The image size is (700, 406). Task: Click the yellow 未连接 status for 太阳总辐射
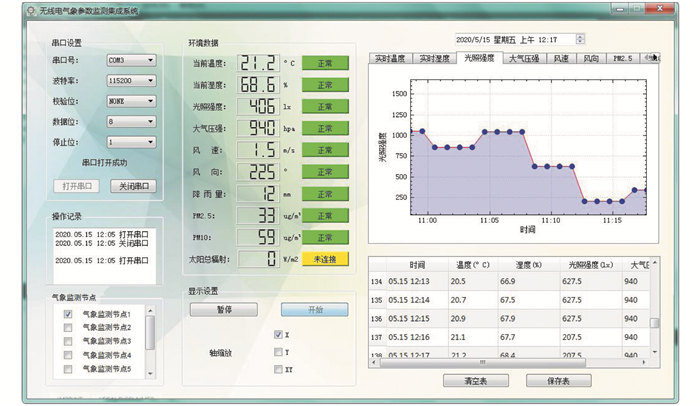(x=325, y=259)
